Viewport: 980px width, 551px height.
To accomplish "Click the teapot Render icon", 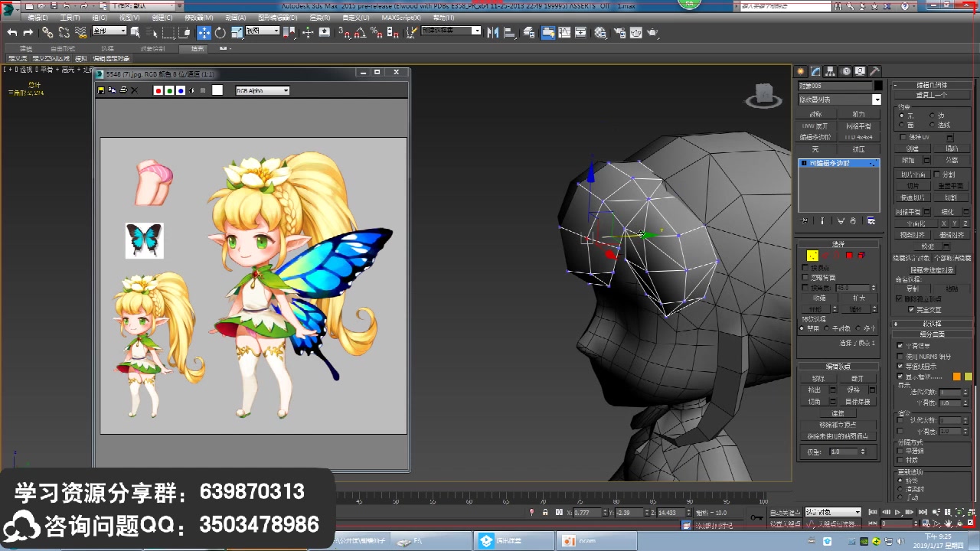I will coord(652,33).
